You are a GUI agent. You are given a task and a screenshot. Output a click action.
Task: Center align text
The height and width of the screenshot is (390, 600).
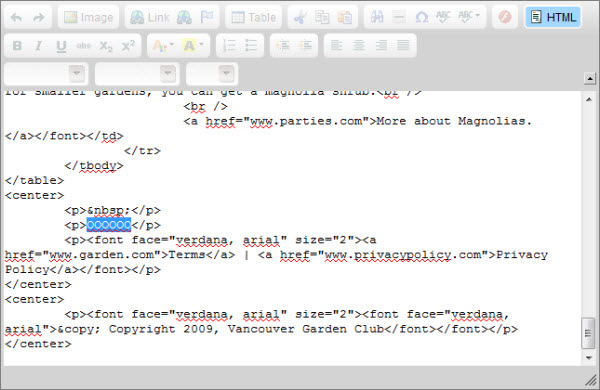359,46
